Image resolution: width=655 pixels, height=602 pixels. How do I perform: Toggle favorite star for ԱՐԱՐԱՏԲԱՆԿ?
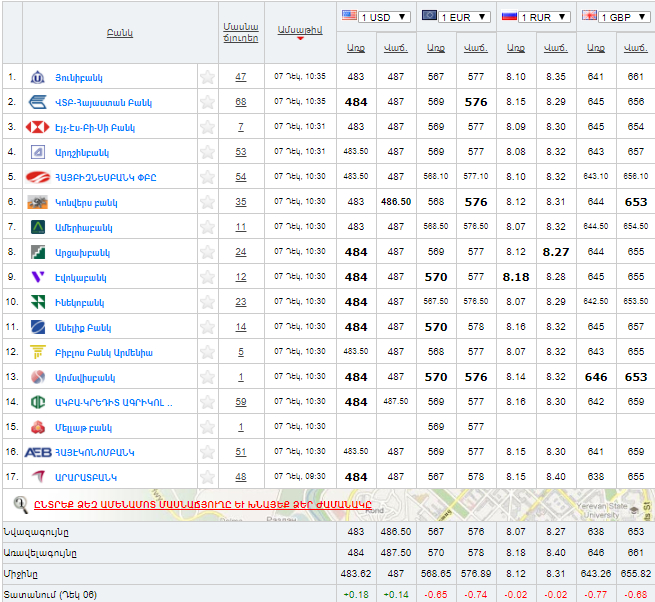tap(207, 477)
